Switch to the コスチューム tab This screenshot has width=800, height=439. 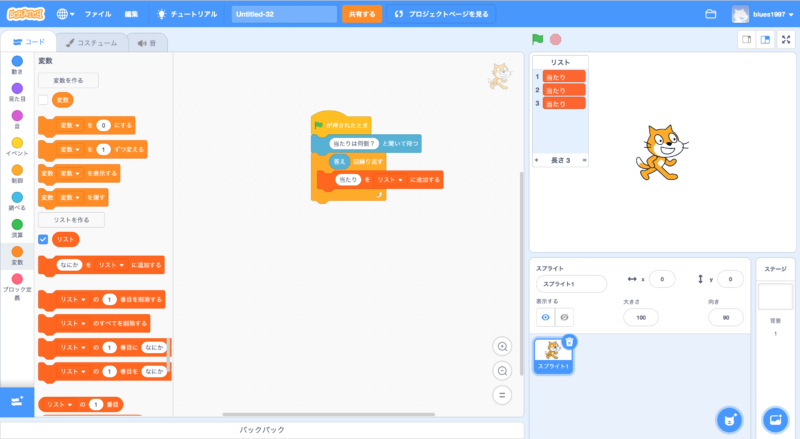(90, 43)
